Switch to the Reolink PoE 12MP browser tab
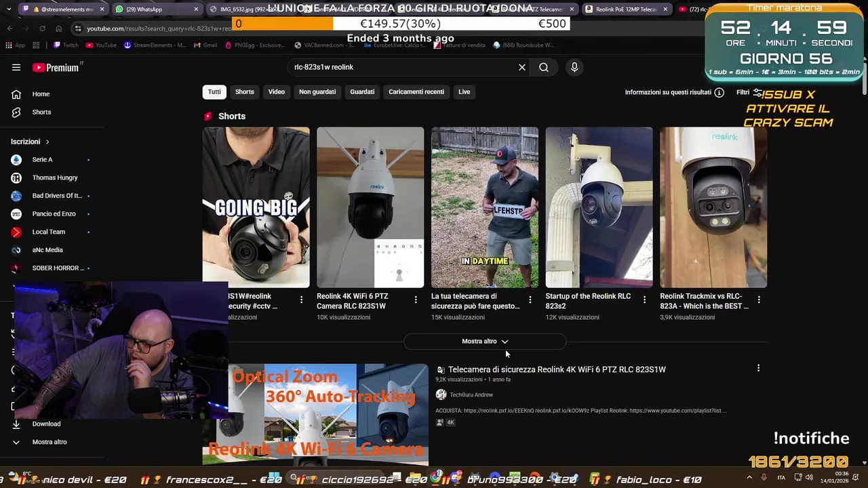 (x=626, y=9)
